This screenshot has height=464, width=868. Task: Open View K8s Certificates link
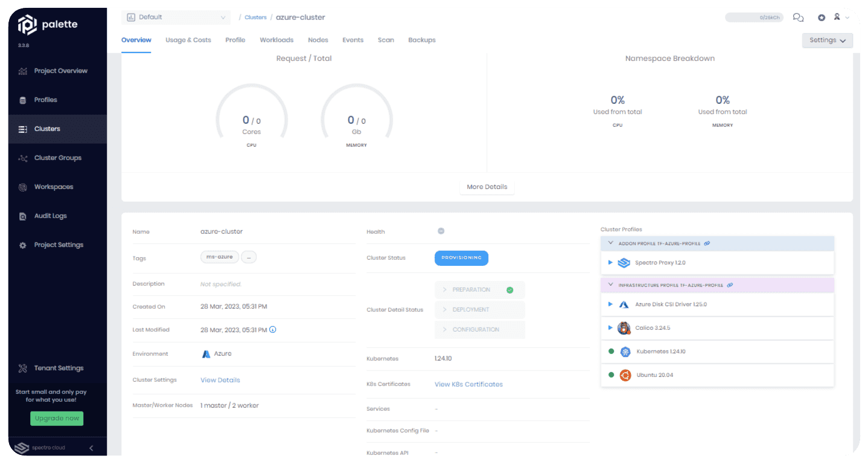click(468, 384)
